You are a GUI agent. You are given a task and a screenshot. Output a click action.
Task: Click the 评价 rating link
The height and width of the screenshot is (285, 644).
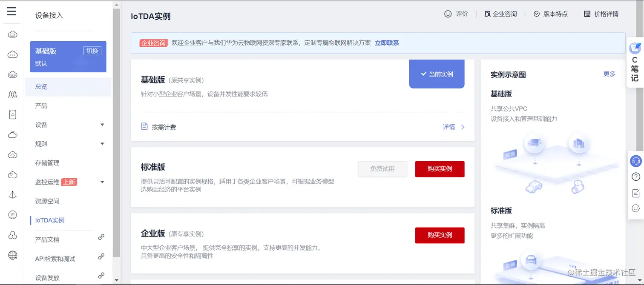coord(462,14)
